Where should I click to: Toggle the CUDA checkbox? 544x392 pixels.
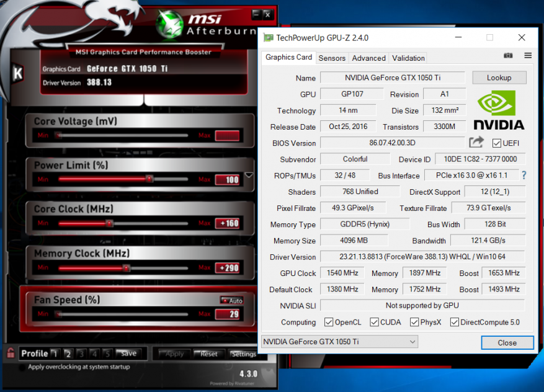[374, 322]
